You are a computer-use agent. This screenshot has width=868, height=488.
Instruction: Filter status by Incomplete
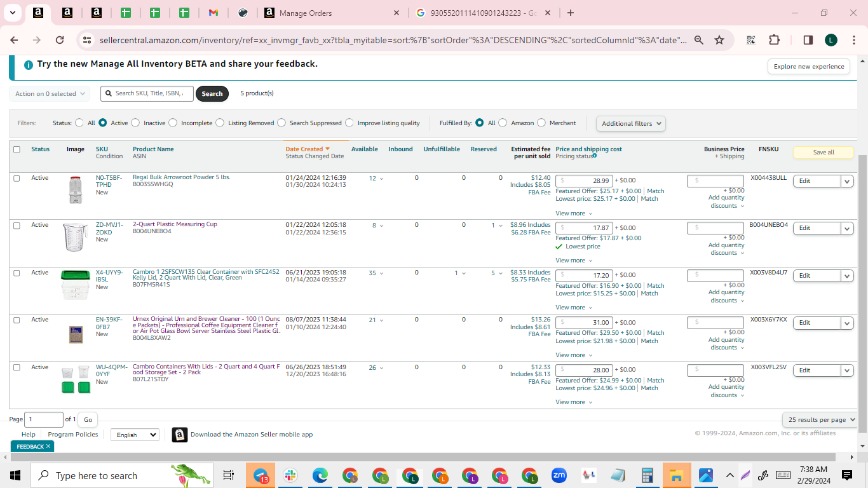(173, 123)
